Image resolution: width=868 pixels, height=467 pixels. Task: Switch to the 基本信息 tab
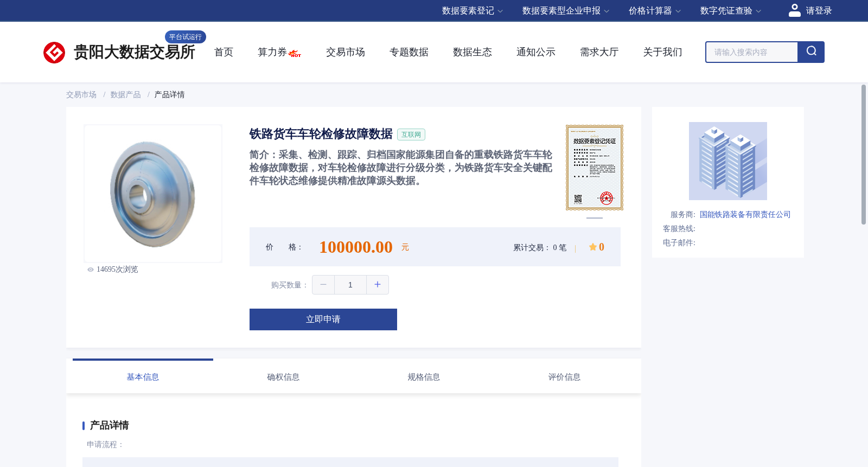click(143, 377)
